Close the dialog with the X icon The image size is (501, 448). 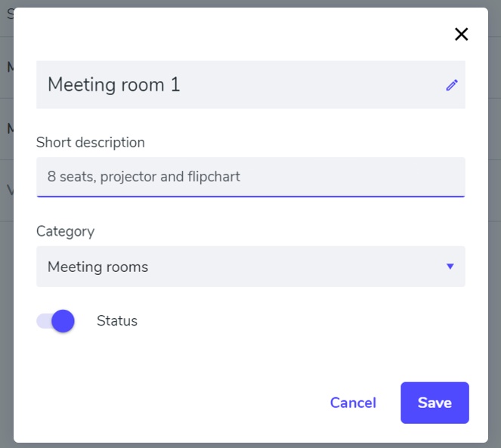click(x=461, y=34)
